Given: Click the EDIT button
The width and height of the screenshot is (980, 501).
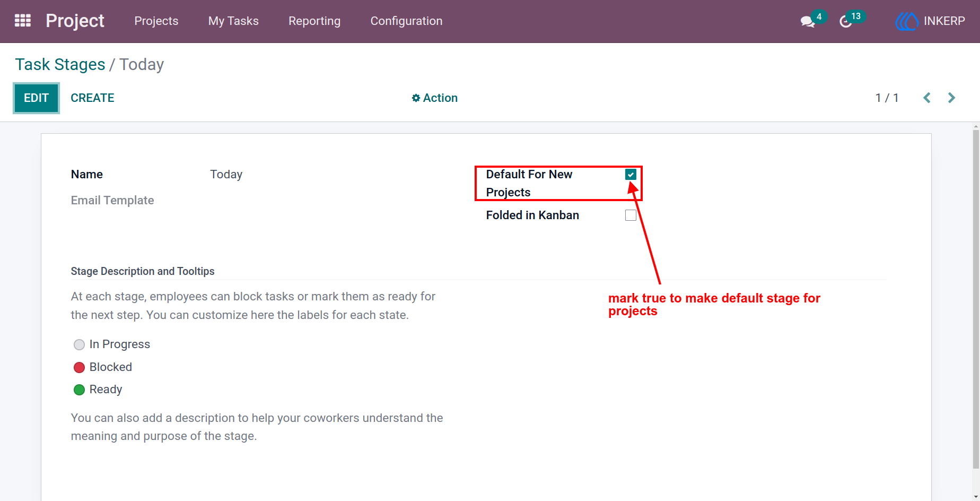Looking at the screenshot, I should [x=36, y=98].
